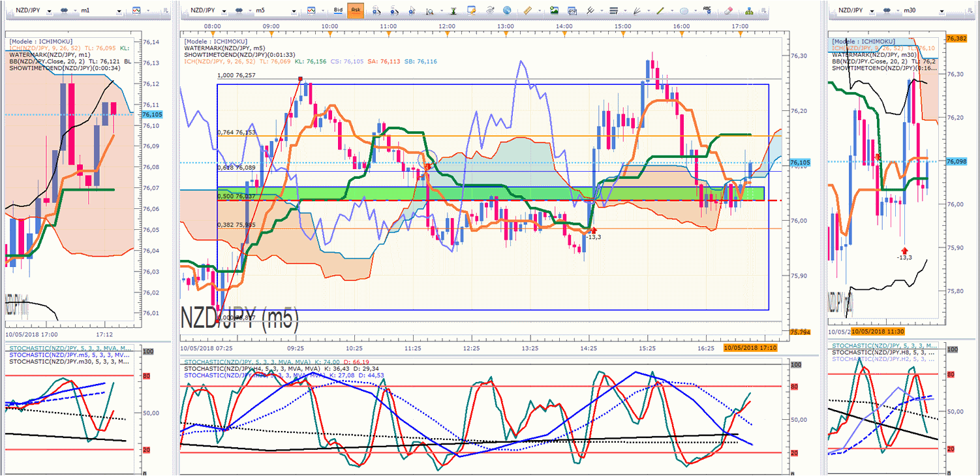Image resolution: width=980 pixels, height=476 pixels.
Task: Click the orange 75,794 price marker
Action: (x=801, y=332)
